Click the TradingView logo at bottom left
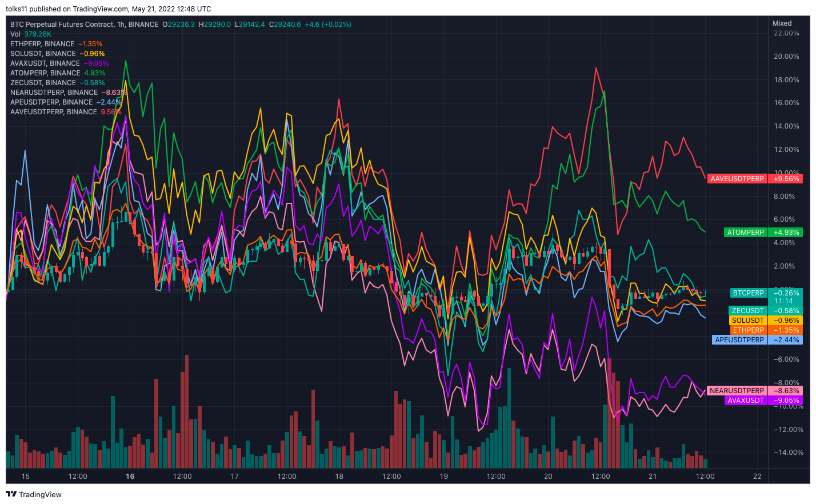The width and height of the screenshot is (816, 504). (34, 494)
